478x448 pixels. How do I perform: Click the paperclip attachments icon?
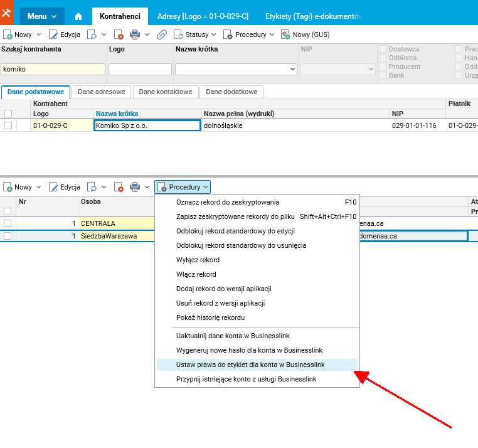point(162,35)
